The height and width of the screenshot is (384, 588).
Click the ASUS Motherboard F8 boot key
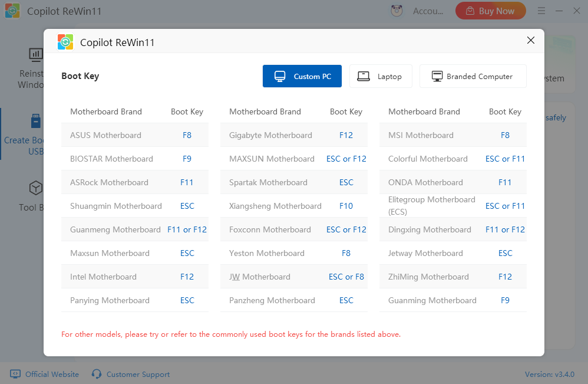pos(187,135)
